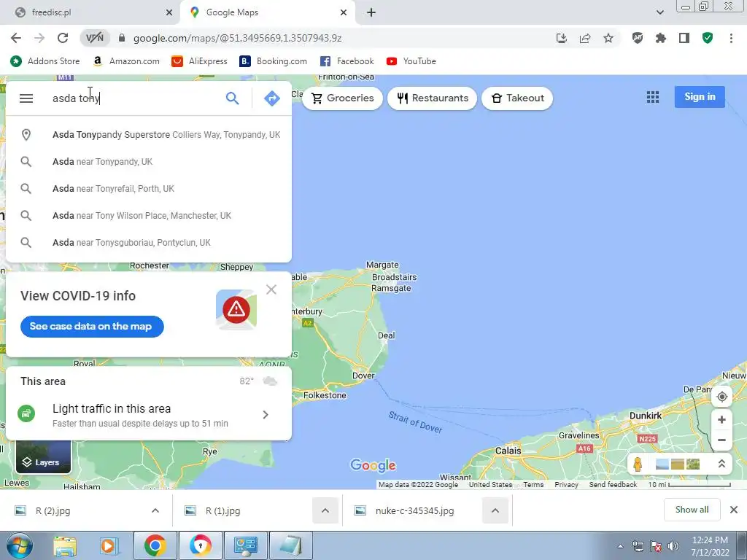
Task: Open the Addons Store bookmark
Action: pyautogui.click(x=45, y=61)
